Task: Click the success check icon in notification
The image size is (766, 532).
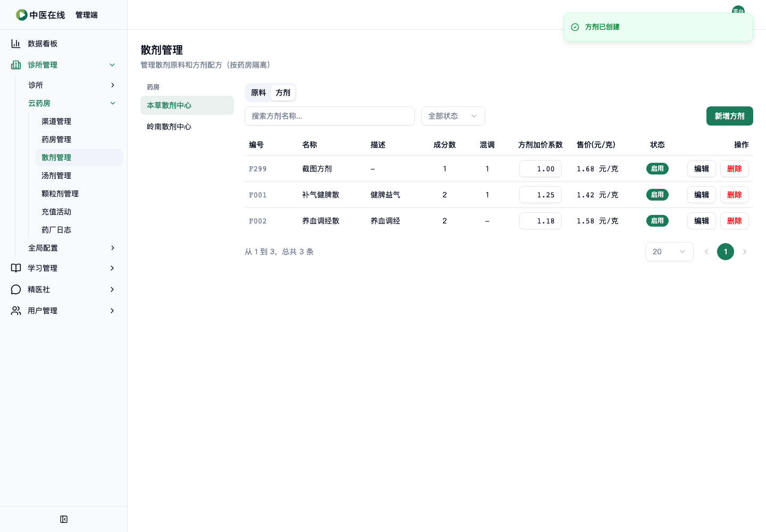Action: tap(575, 27)
